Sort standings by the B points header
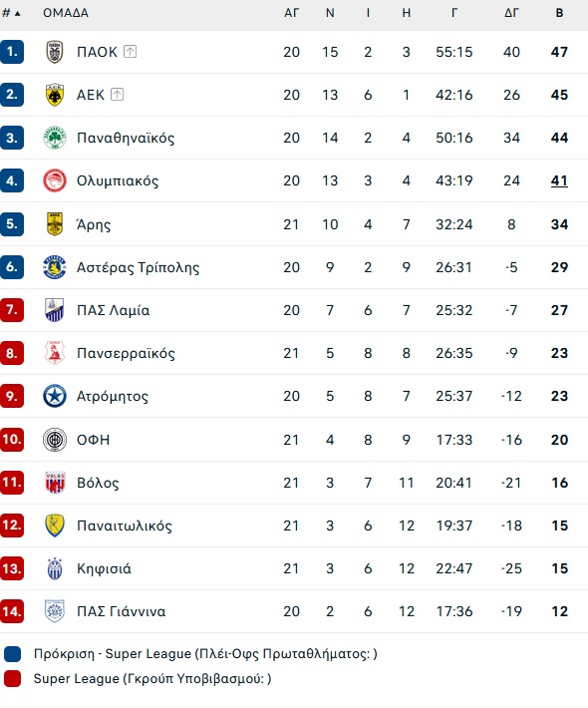The image size is (588, 708). pyautogui.click(x=559, y=13)
